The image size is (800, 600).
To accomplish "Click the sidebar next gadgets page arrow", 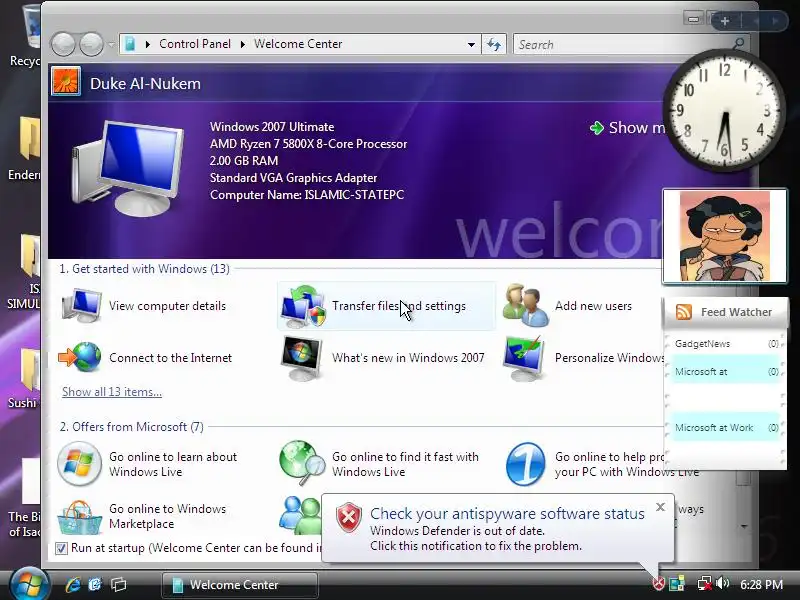I will [x=775, y=21].
